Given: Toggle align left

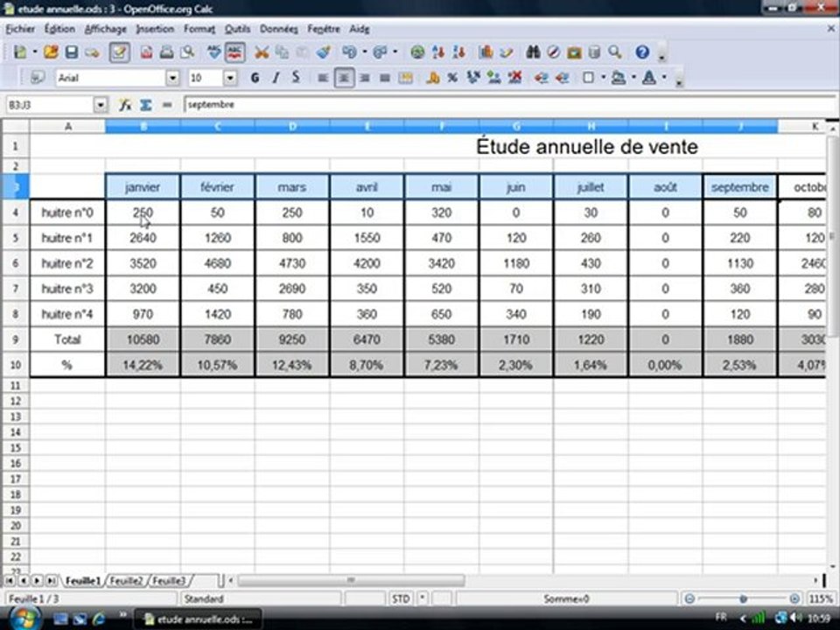Looking at the screenshot, I should point(323,78).
